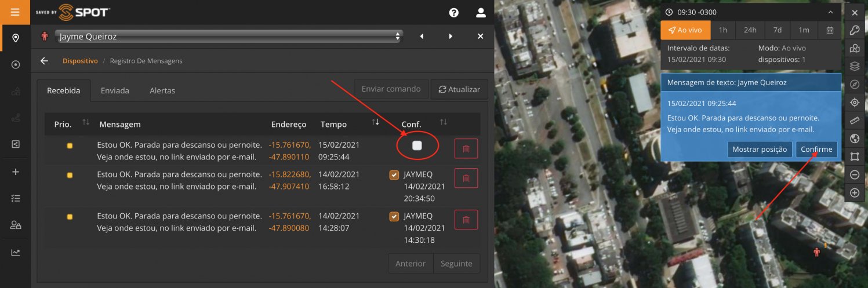Open the Jayme Queiroz device dropdown
868x288 pixels.
(x=228, y=37)
